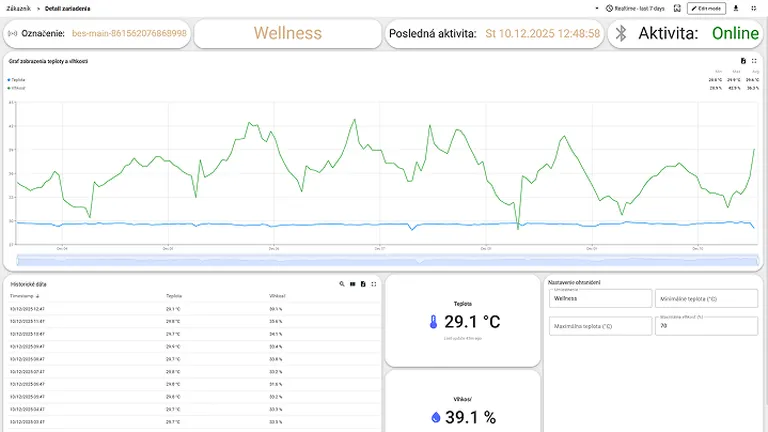
Task: Expand the chart widget to fullscreen
Action: pos(754,61)
